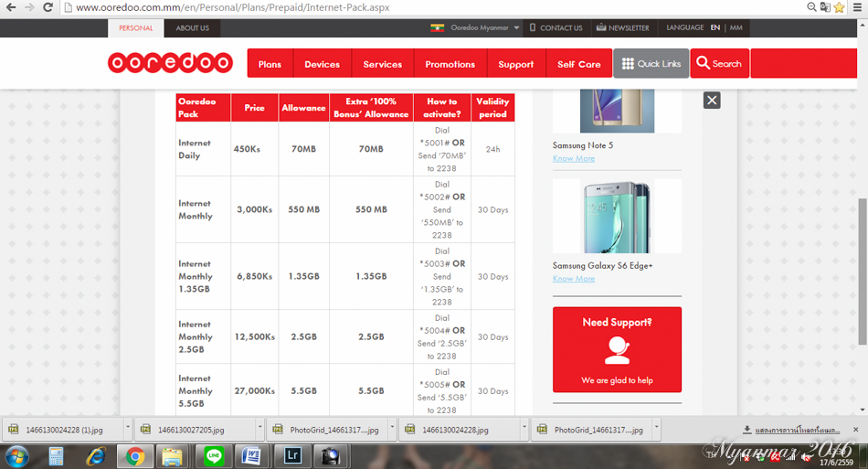
Task: Click the zoom magnifier icon in address bar
Action: [811, 7]
